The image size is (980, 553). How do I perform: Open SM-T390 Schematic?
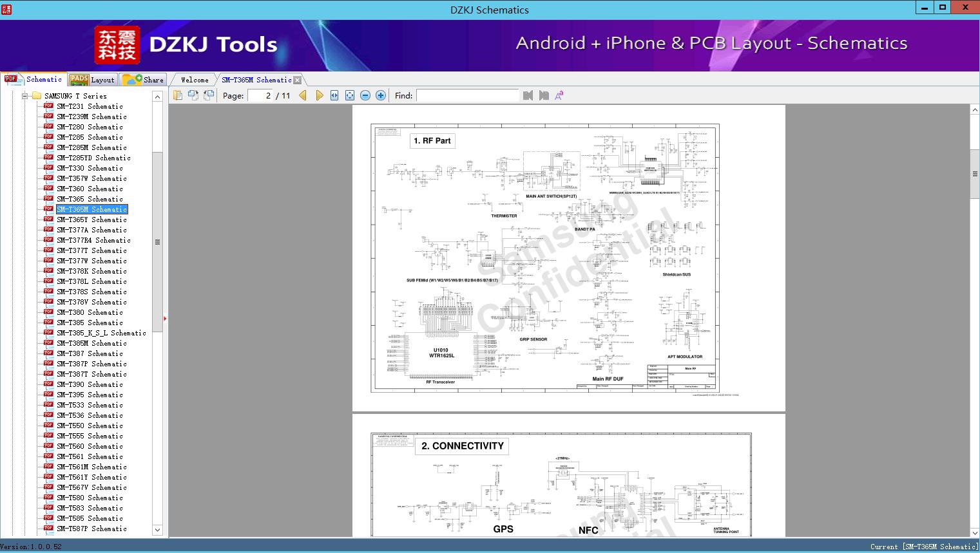90,384
